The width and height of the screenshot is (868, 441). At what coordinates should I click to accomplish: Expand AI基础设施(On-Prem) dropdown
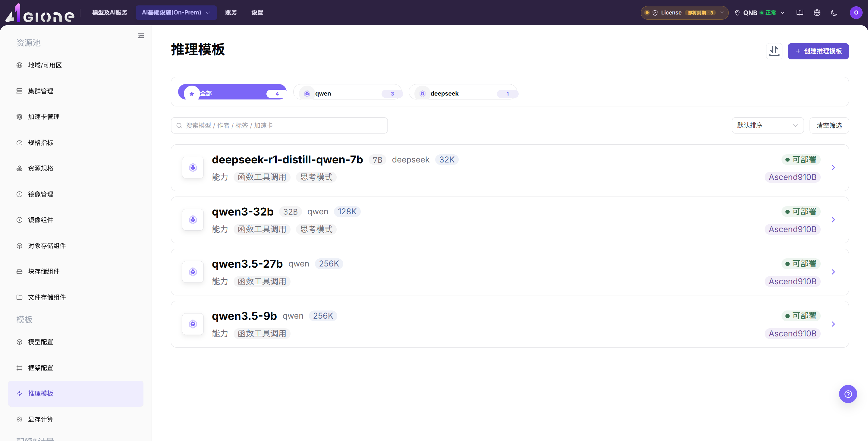click(x=176, y=12)
